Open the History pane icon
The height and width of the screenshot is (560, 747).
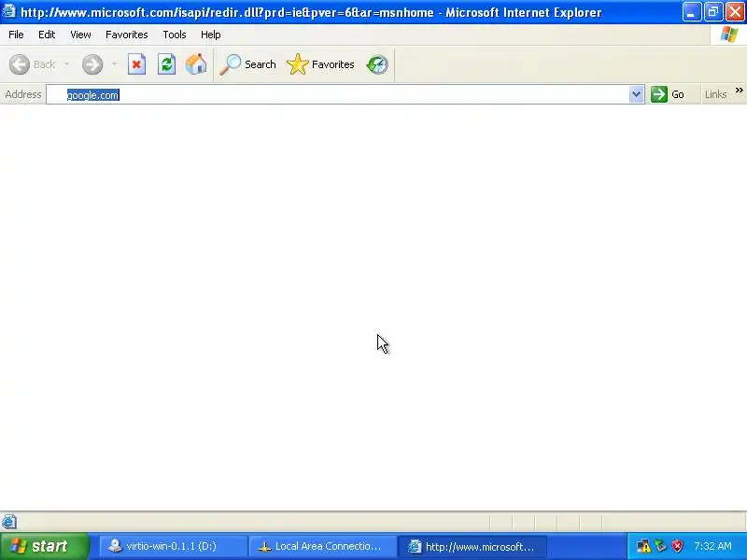[377, 64]
